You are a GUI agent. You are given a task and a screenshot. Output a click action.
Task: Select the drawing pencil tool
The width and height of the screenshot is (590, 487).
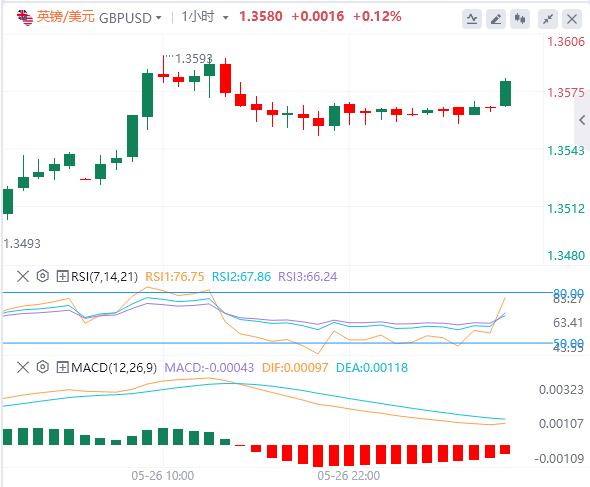click(496, 19)
